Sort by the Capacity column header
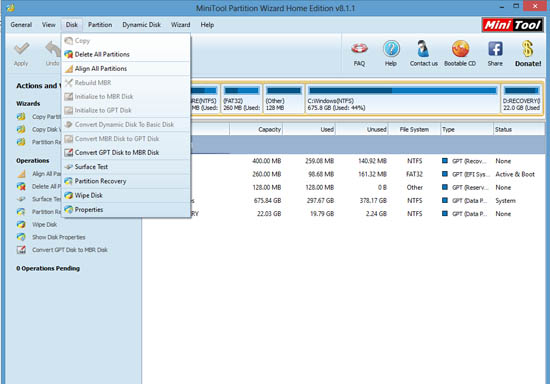This screenshot has width=550, height=384. pos(256,129)
